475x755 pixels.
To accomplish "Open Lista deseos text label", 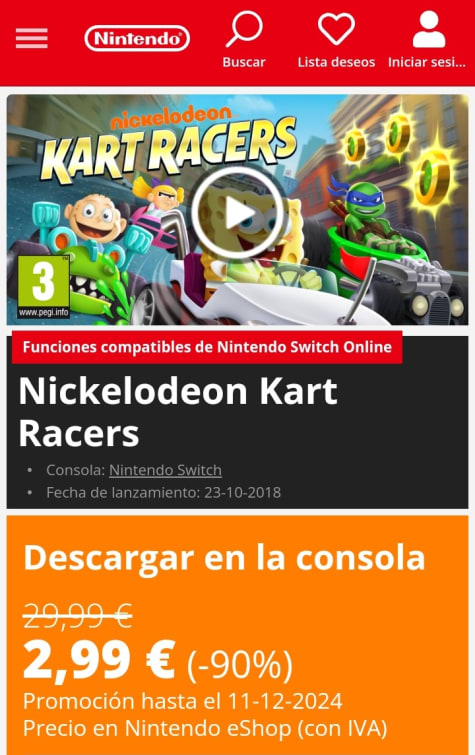I will tap(336, 62).
